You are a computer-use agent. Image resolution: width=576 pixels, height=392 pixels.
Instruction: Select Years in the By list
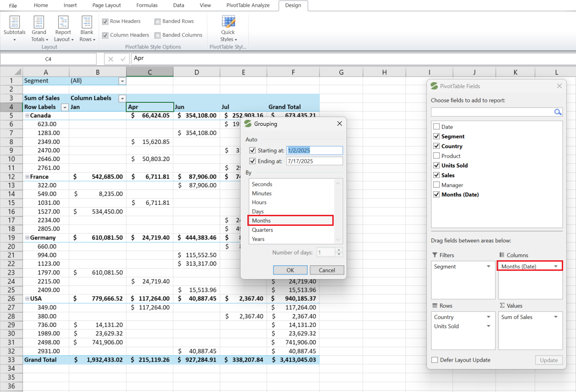291,239
